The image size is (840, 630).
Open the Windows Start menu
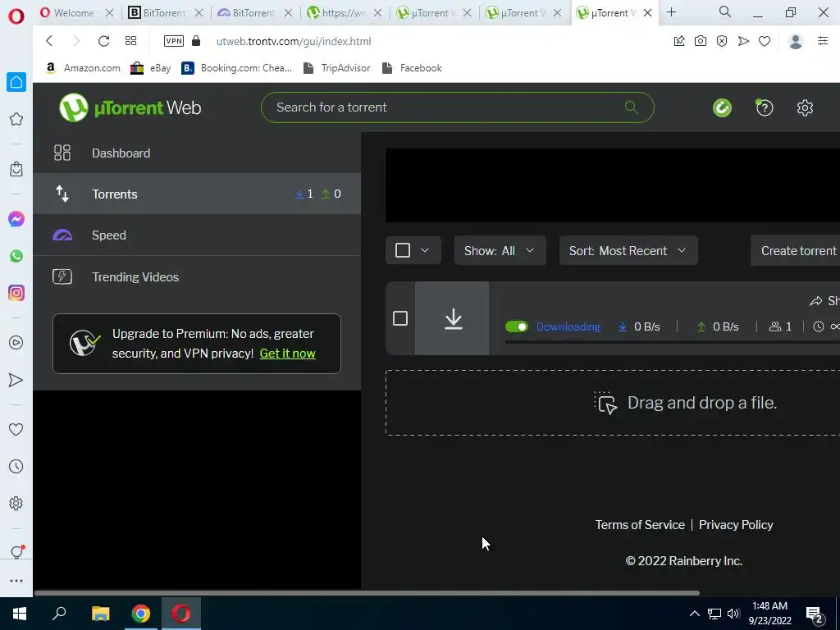click(x=20, y=614)
